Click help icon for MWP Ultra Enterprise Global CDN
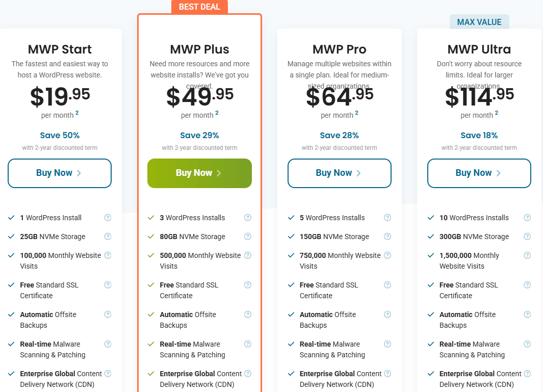 point(527,374)
